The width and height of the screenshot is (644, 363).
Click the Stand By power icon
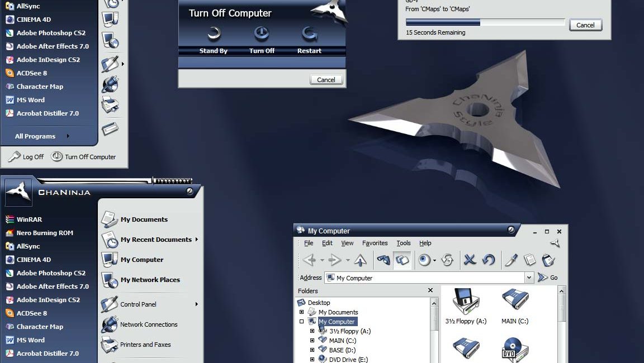(214, 34)
